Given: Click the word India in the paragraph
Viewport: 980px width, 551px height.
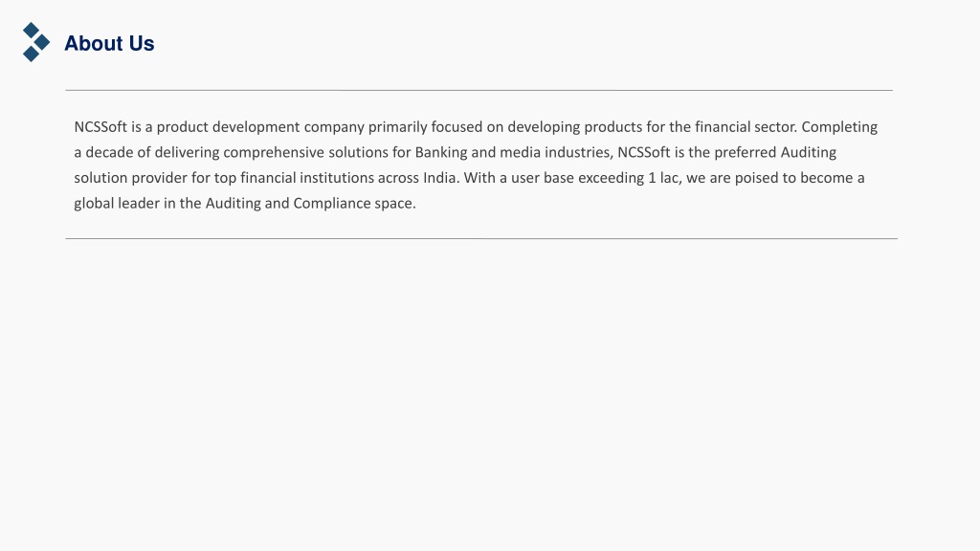Looking at the screenshot, I should pos(439,178).
